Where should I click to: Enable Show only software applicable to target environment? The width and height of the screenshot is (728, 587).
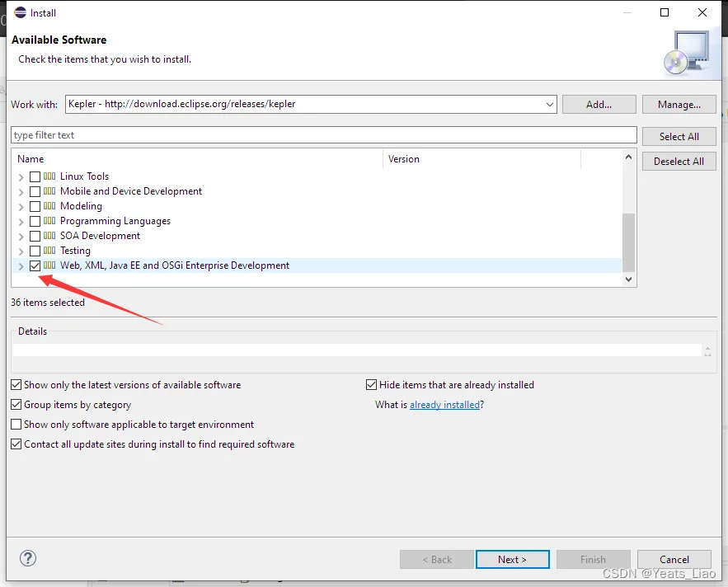(x=16, y=425)
